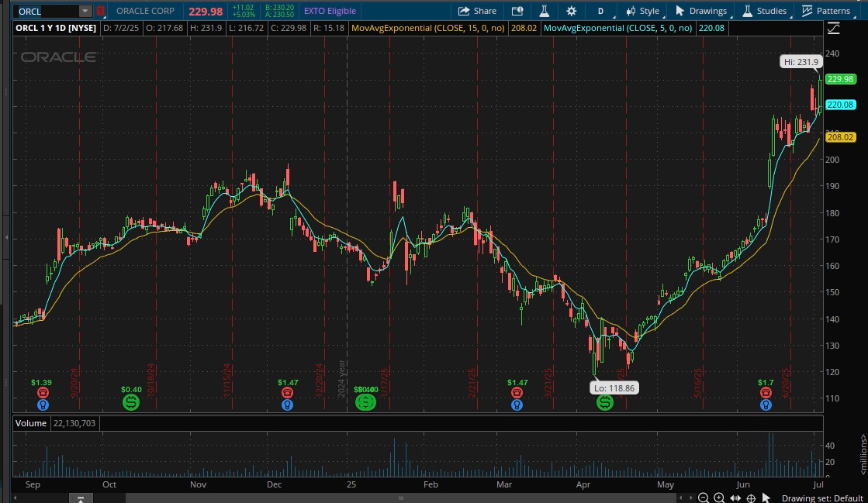Click the EXTO Eligible link
The width and height of the screenshot is (868, 503).
330,11
